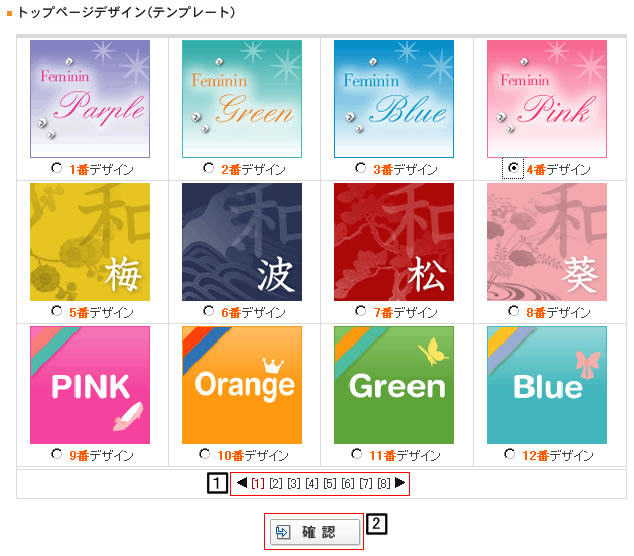Click the 確認 confirm button
634x556 pixels.
pyautogui.click(x=315, y=532)
